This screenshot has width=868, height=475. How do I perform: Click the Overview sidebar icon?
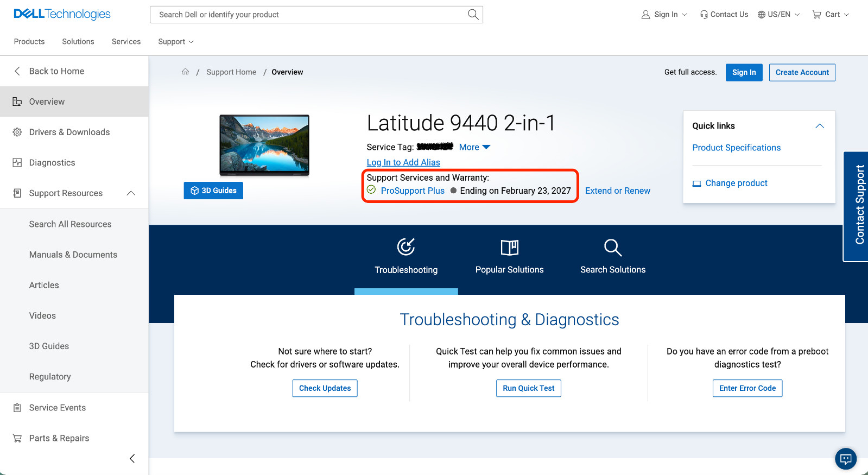click(17, 102)
